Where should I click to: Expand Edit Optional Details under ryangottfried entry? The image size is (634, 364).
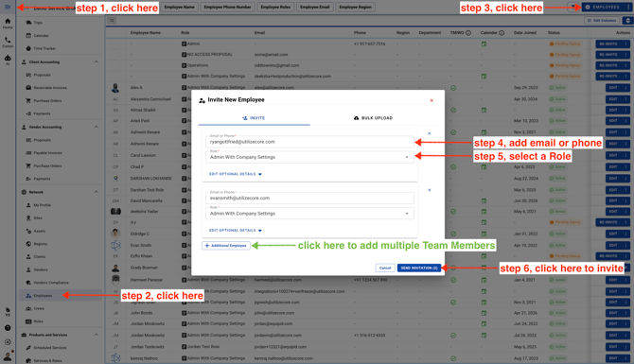pyautogui.click(x=236, y=174)
